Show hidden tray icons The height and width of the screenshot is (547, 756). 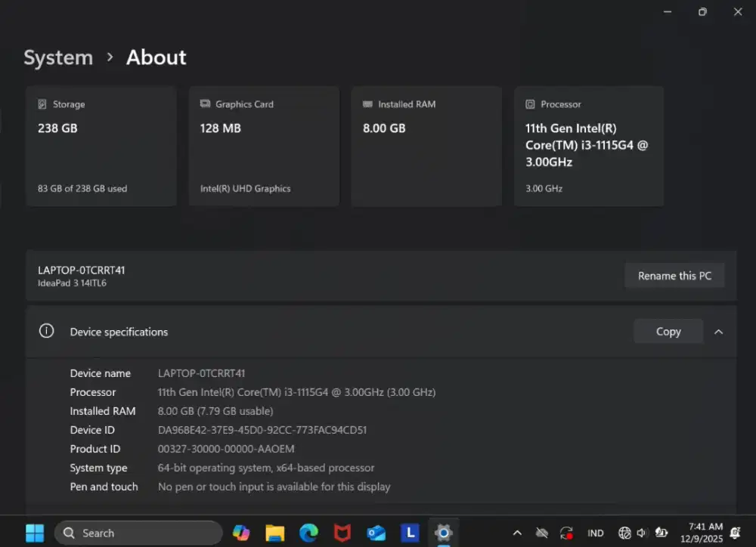(x=517, y=533)
